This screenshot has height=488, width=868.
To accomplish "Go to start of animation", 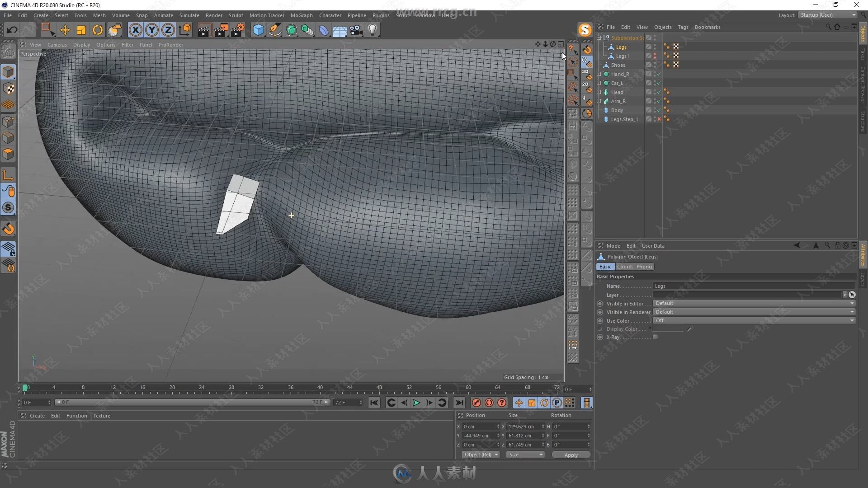I will [x=374, y=403].
